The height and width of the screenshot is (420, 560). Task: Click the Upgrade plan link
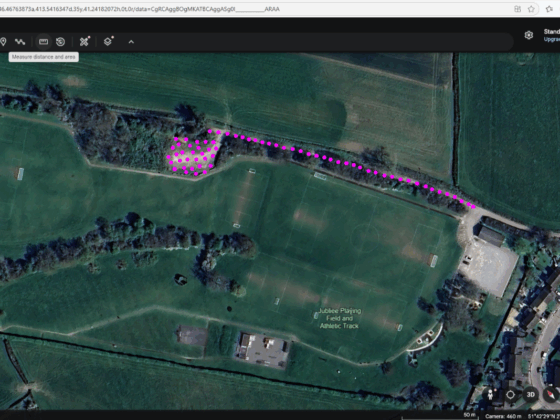point(551,39)
